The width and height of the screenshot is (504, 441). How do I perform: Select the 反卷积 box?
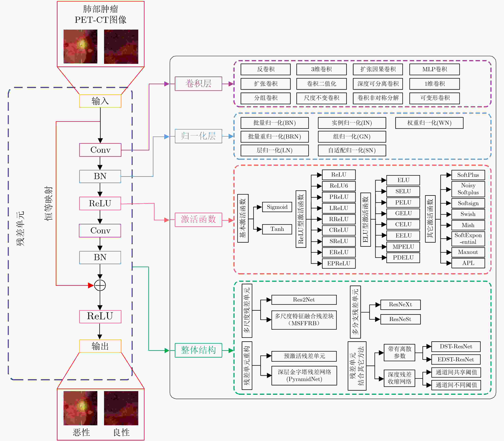[266, 69]
